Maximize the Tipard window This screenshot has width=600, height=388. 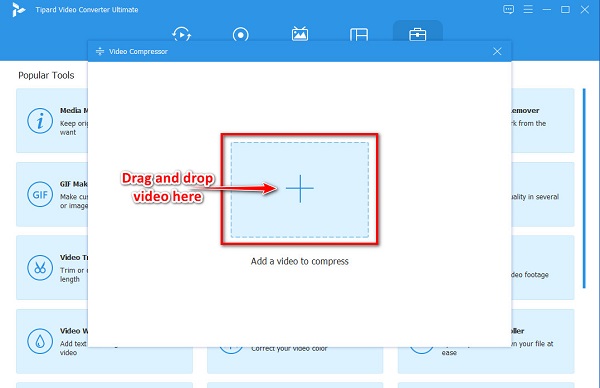pos(565,10)
